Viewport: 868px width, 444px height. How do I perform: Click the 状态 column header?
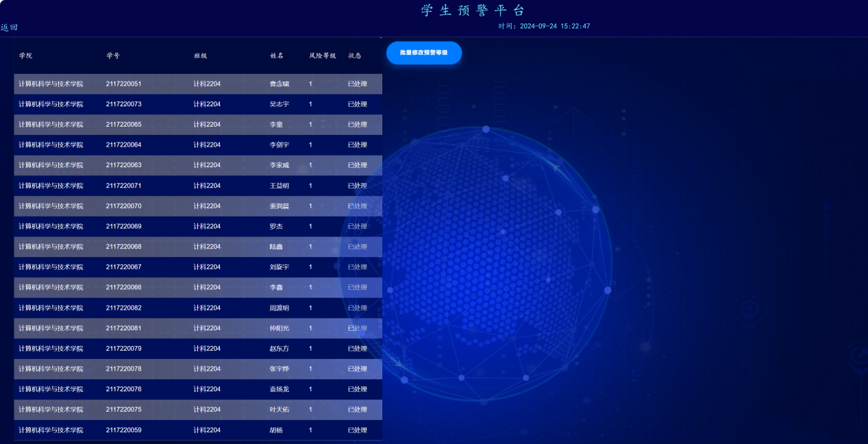tap(354, 56)
